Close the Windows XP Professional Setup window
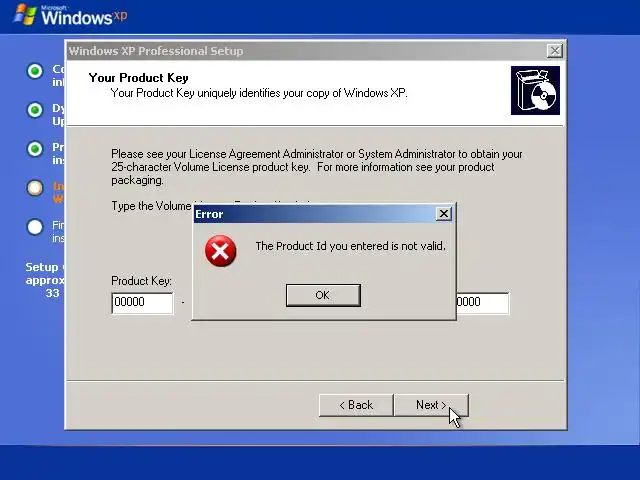The image size is (640, 480). pos(554,51)
